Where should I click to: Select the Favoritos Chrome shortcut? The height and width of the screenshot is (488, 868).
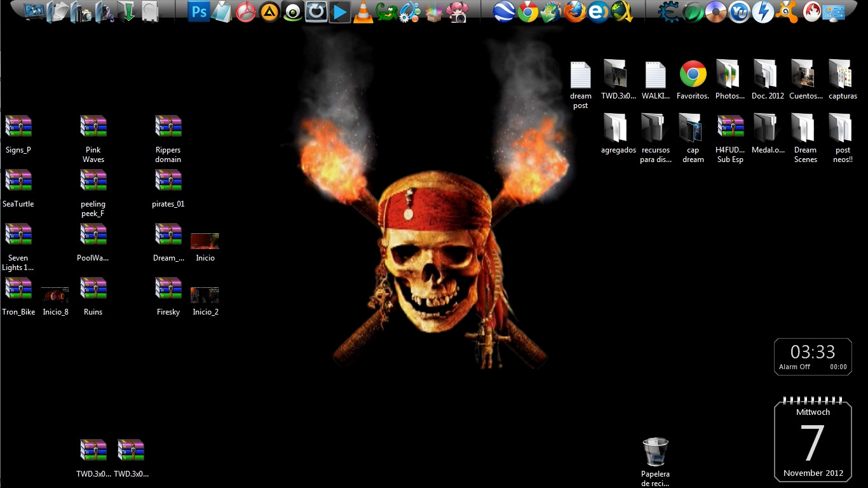[693, 81]
